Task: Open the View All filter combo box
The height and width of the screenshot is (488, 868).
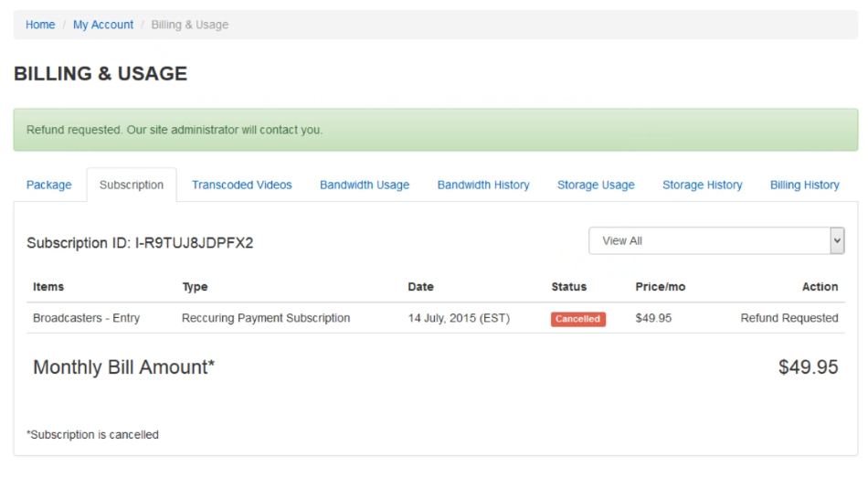Action: 716,241
